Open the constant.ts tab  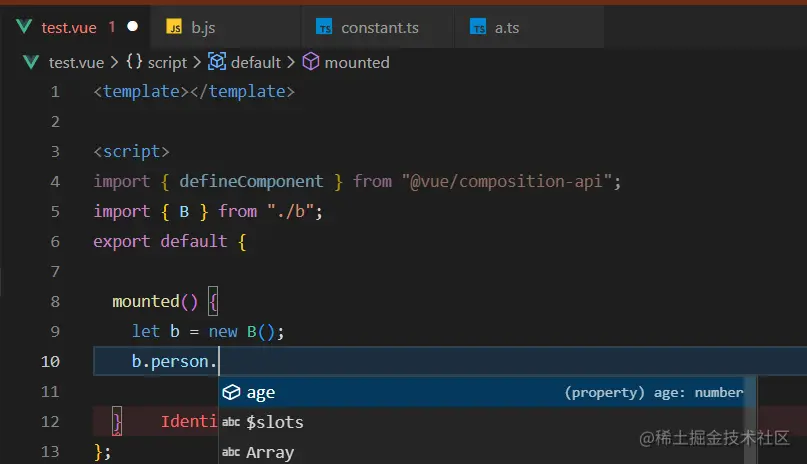377,27
